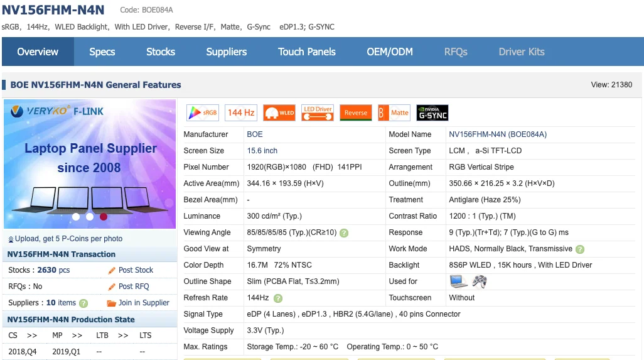
Task: Click help icon next to 144Hz refresh rate
Action: point(278,298)
